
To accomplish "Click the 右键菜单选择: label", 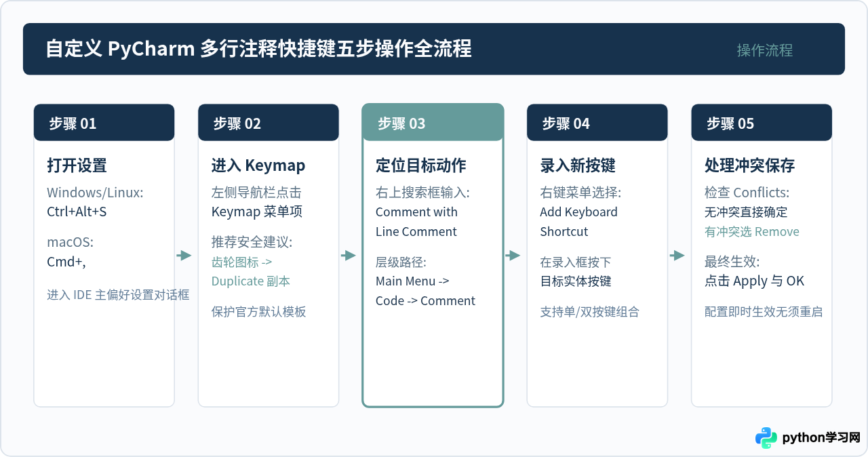I will [x=580, y=193].
